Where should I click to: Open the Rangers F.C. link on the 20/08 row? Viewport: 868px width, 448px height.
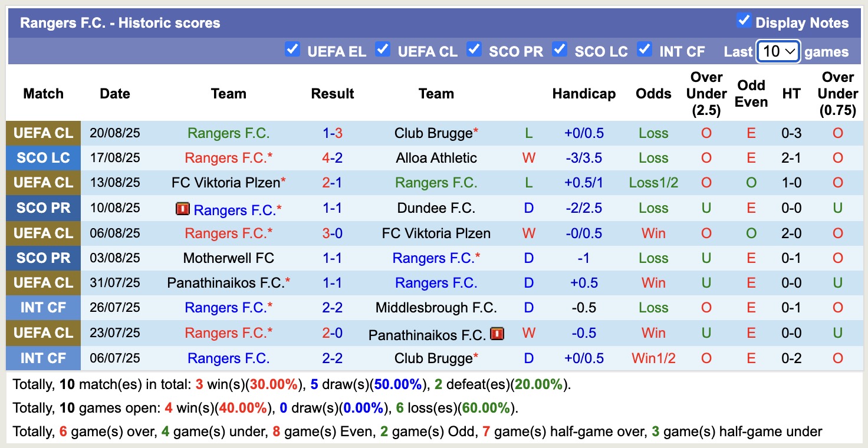(x=228, y=133)
